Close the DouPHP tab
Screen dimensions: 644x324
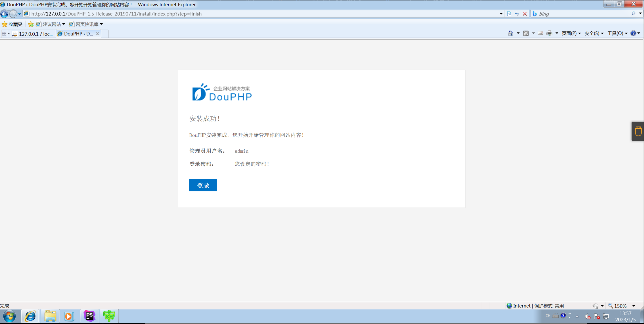coord(98,33)
